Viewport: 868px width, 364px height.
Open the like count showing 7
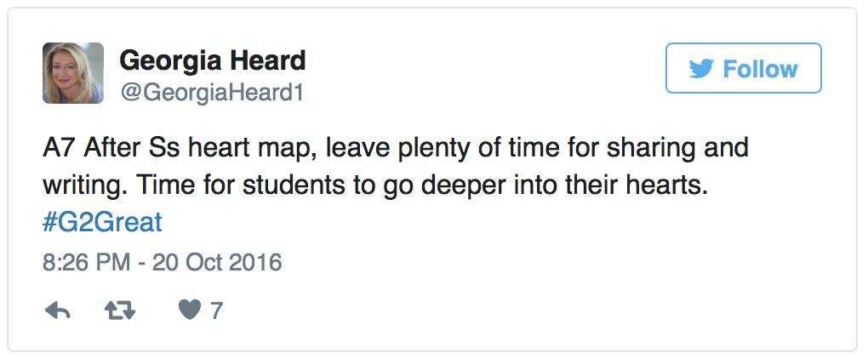pos(216,311)
